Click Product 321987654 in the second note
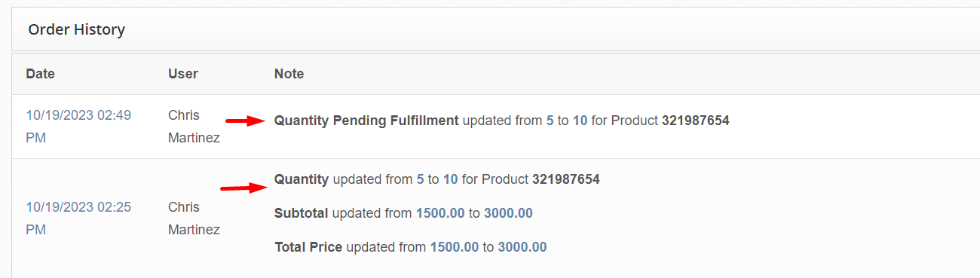Viewport: 980px width, 278px height. tap(541, 179)
